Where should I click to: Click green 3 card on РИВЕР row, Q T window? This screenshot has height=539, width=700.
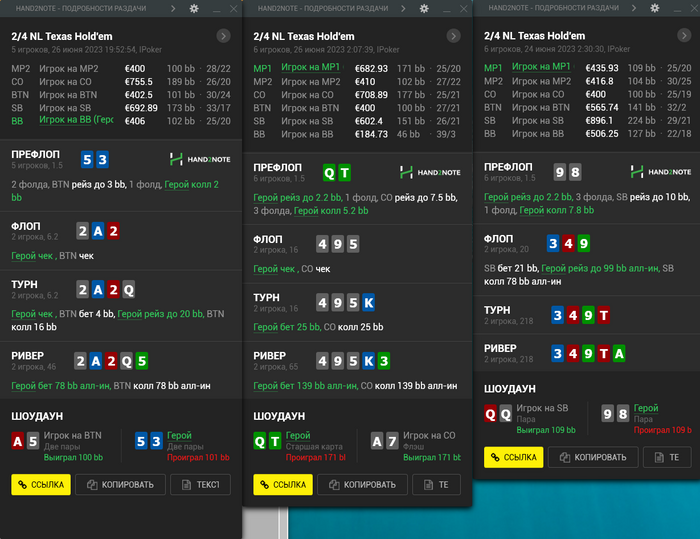[384, 361]
